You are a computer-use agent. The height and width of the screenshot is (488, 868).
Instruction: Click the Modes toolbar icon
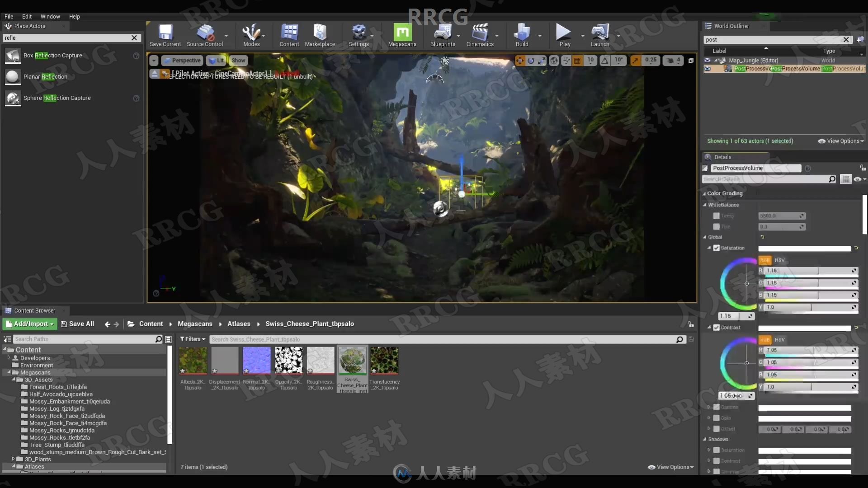[x=251, y=35]
